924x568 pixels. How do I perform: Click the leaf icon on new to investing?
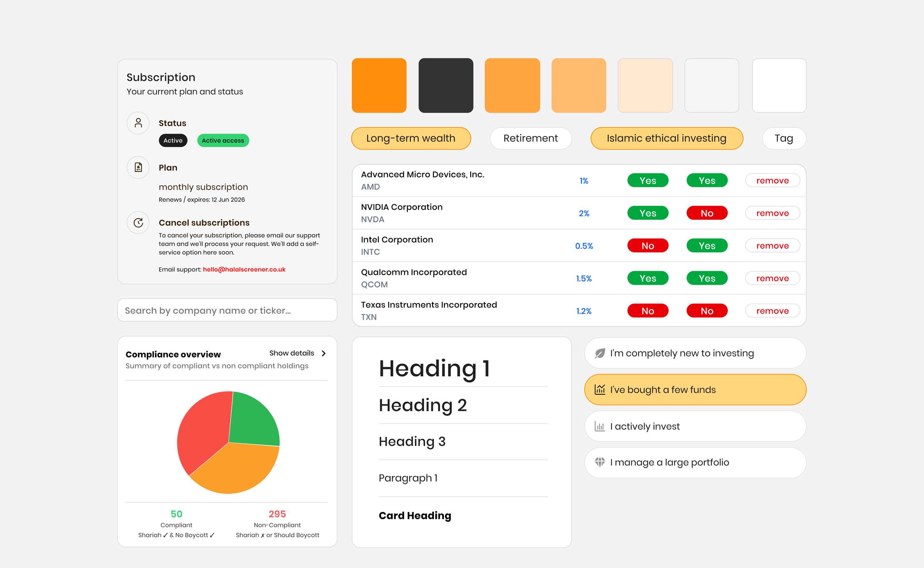pyautogui.click(x=600, y=353)
